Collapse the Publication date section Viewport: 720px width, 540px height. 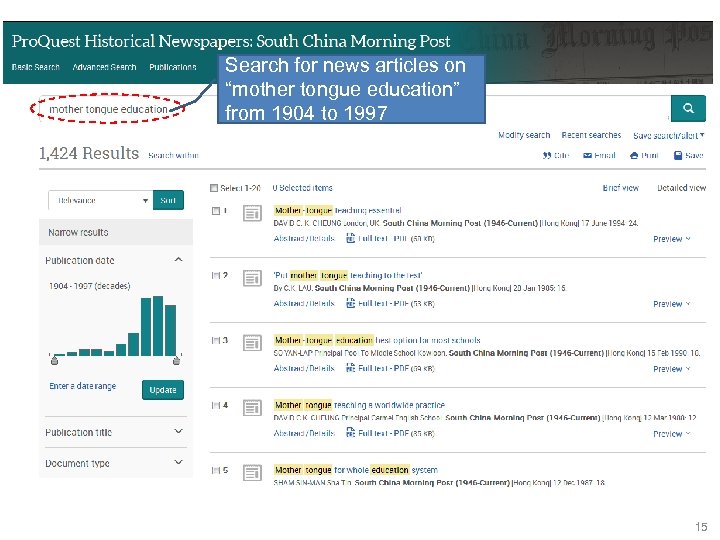[179, 260]
